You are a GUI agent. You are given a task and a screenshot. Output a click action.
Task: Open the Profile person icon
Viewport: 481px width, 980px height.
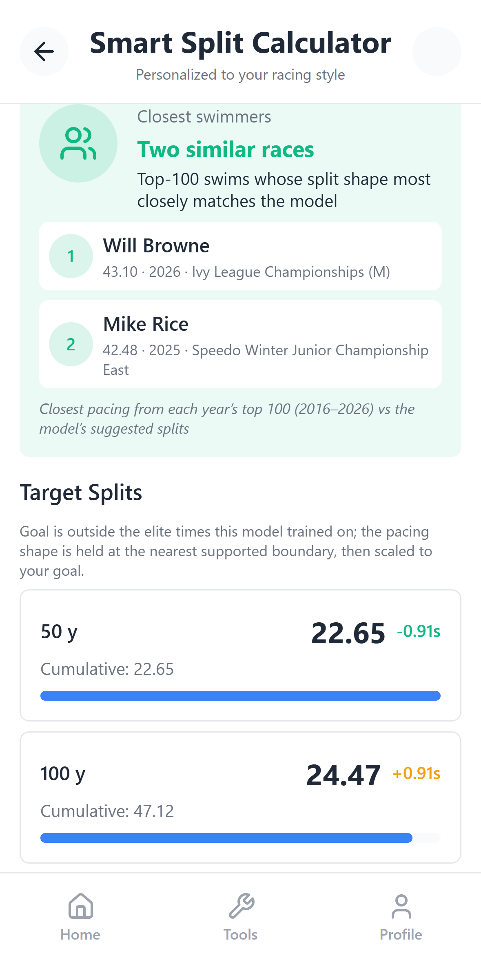click(401, 906)
